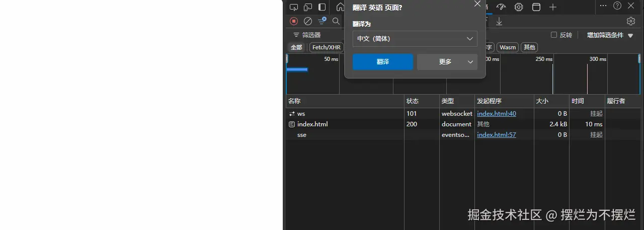Select the sse request row
Image resolution: width=644 pixels, height=230 pixels.
coord(463,134)
